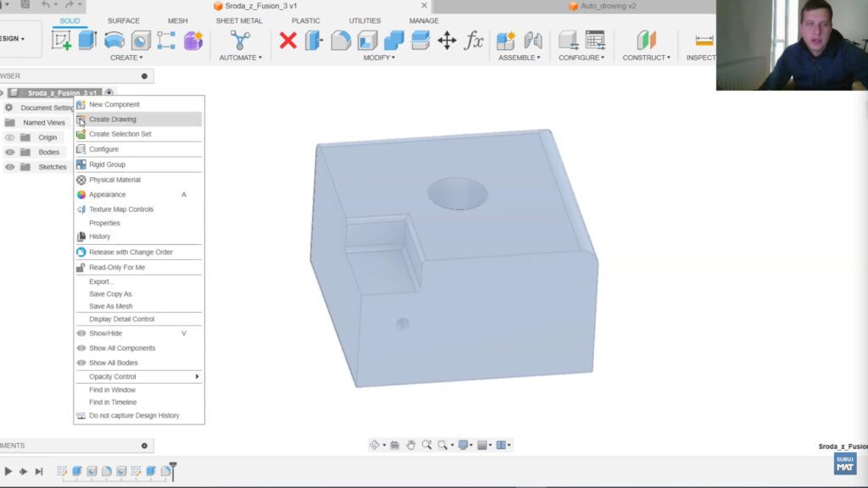The height and width of the screenshot is (488, 868).
Task: Click the Measure icon under INSPECT
Action: point(703,40)
